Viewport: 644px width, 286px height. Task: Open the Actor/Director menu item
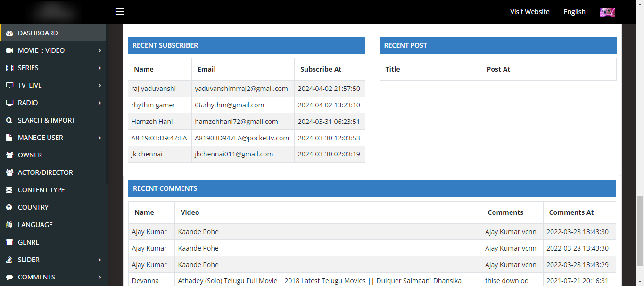45,172
